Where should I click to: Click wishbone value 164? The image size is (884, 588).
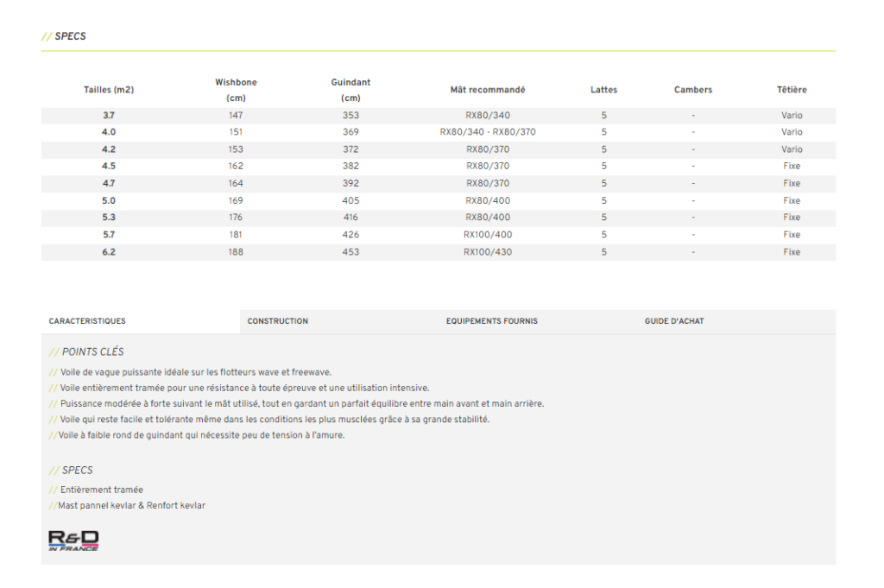click(236, 183)
